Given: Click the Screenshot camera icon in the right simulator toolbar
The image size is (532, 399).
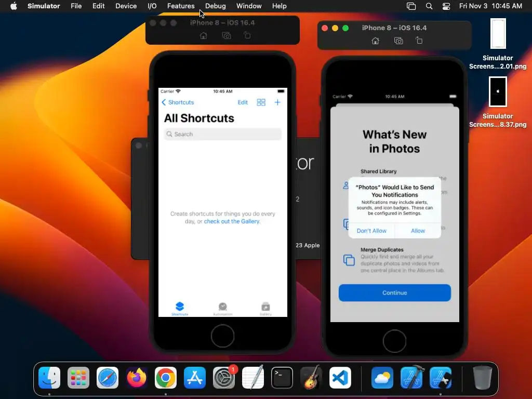Looking at the screenshot, I should [x=398, y=41].
